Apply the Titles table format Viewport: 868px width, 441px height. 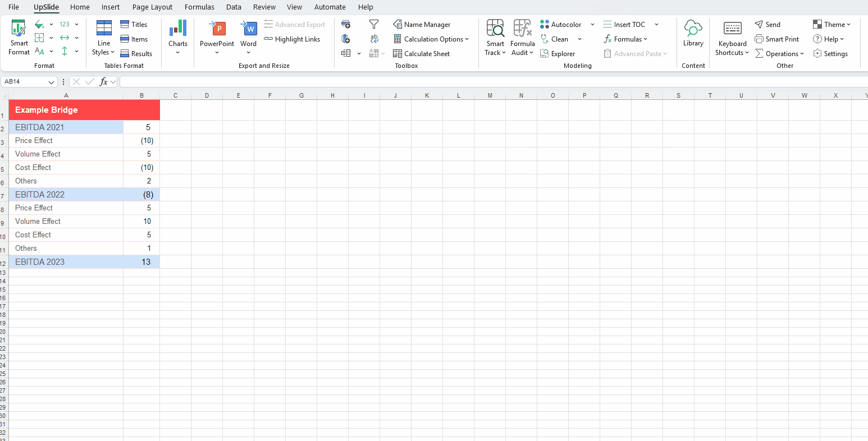(134, 25)
